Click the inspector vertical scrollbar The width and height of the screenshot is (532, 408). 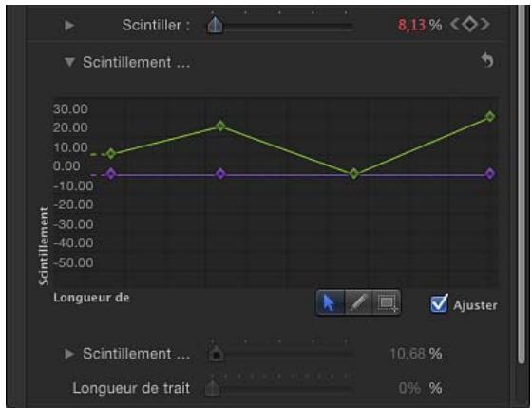pyautogui.click(x=522, y=184)
